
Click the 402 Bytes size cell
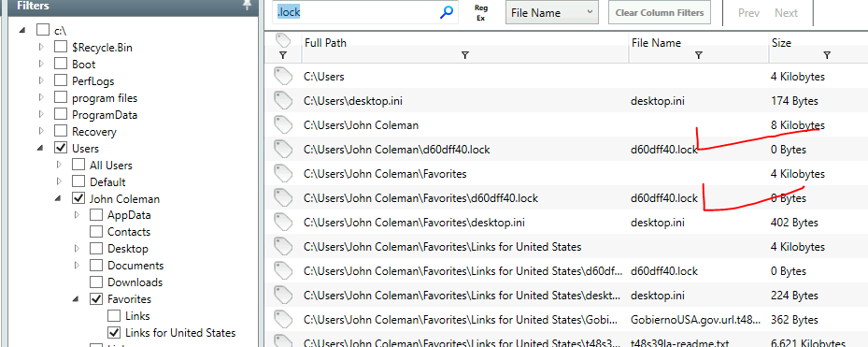tap(794, 223)
